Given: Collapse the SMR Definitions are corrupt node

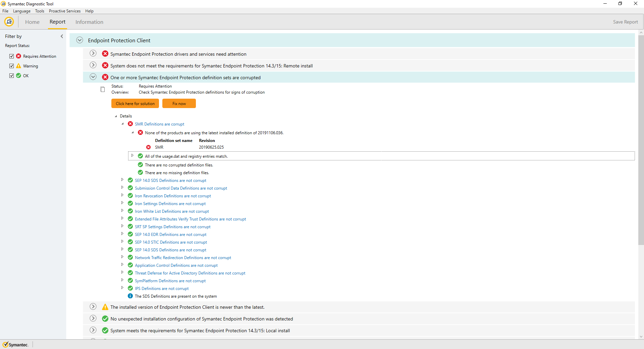Looking at the screenshot, I should (x=123, y=124).
